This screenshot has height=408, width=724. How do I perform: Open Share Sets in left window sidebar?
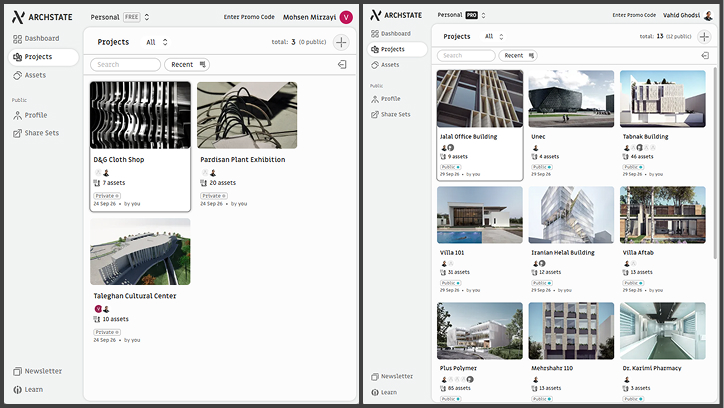tap(36, 133)
